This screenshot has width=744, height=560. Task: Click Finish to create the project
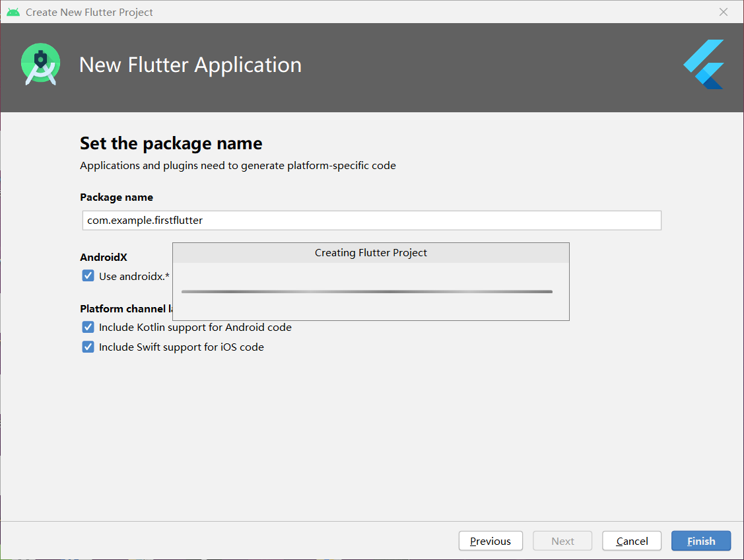701,541
